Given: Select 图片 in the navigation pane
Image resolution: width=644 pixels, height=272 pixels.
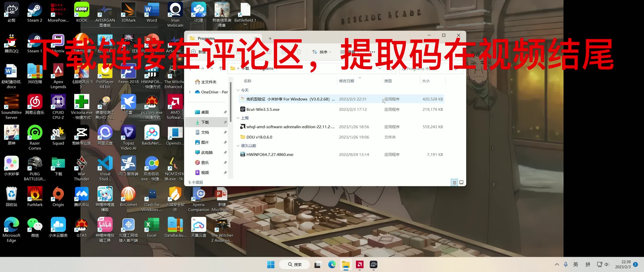Looking at the screenshot, I should [207, 142].
